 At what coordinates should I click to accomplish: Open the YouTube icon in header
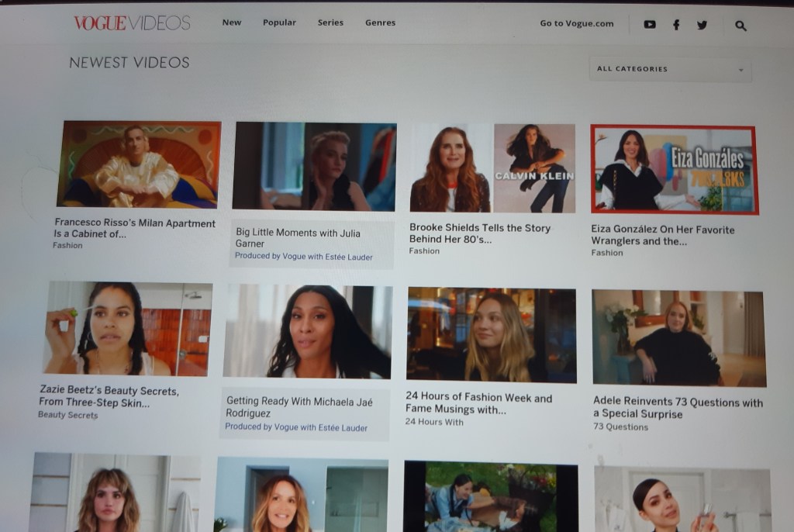click(650, 24)
